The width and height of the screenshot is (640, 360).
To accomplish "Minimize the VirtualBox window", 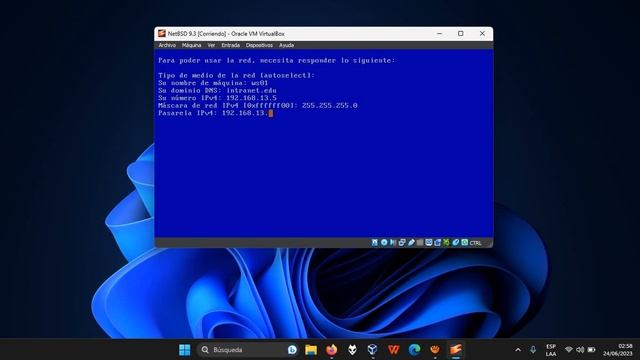I will tap(439, 33).
